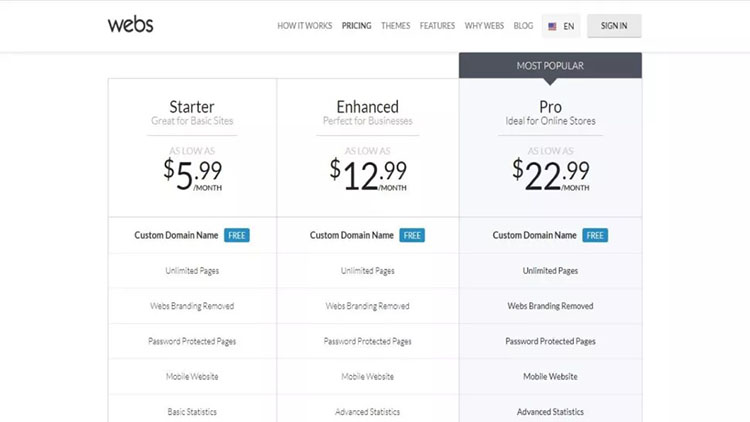The image size is (750, 422).
Task: Visit the Blog link
Action: pos(523,26)
